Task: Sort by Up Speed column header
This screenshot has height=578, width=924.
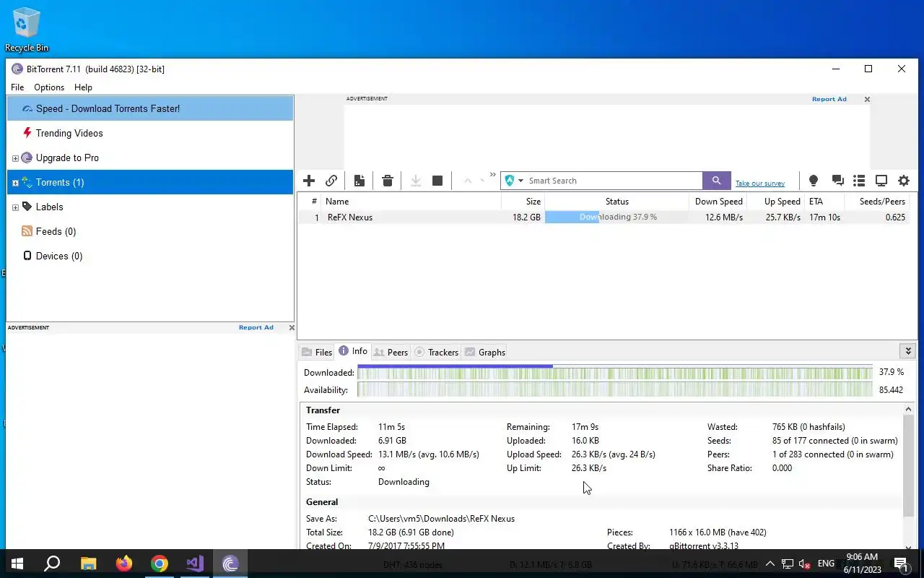Action: (775, 202)
